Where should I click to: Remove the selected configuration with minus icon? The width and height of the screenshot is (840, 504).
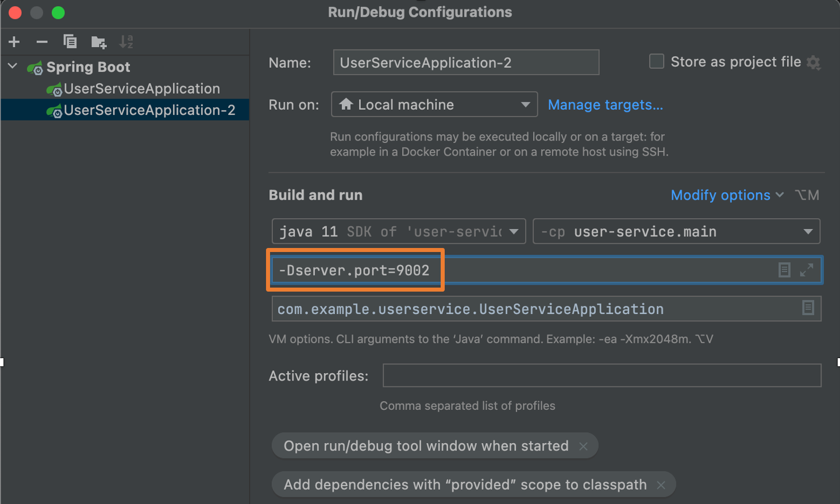(x=42, y=42)
